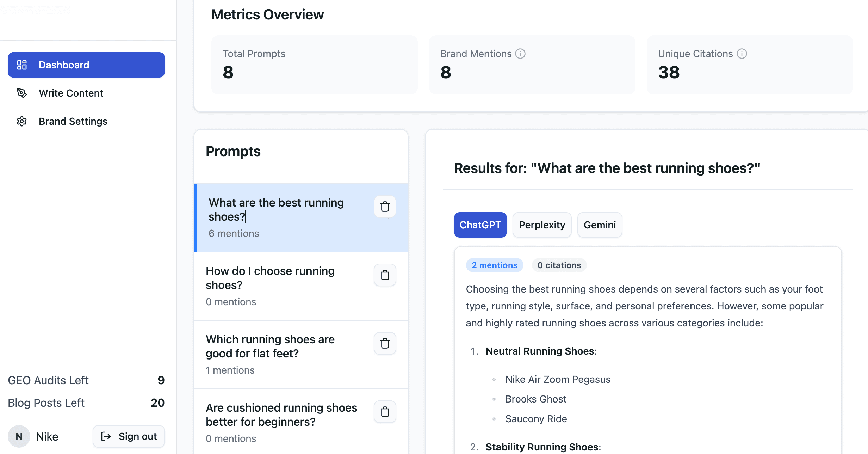The width and height of the screenshot is (868, 454).
Task: Click the "GEO Audits Left" label
Action: click(x=48, y=380)
